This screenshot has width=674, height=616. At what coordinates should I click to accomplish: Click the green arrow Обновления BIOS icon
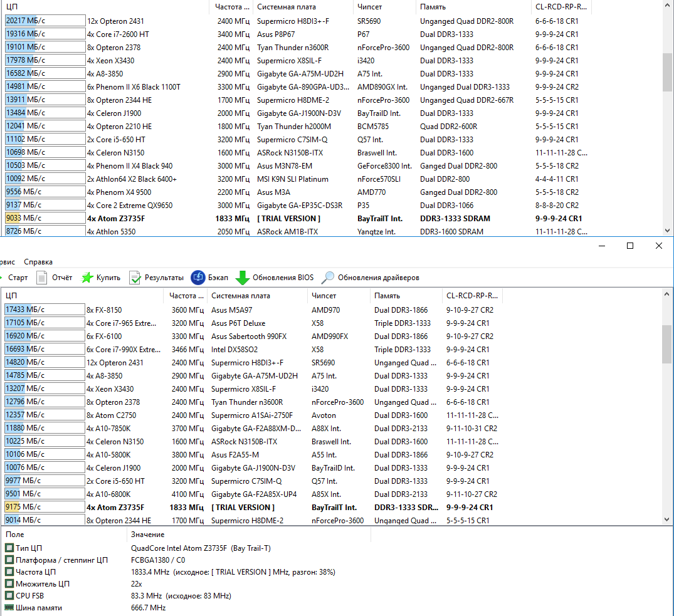click(243, 278)
